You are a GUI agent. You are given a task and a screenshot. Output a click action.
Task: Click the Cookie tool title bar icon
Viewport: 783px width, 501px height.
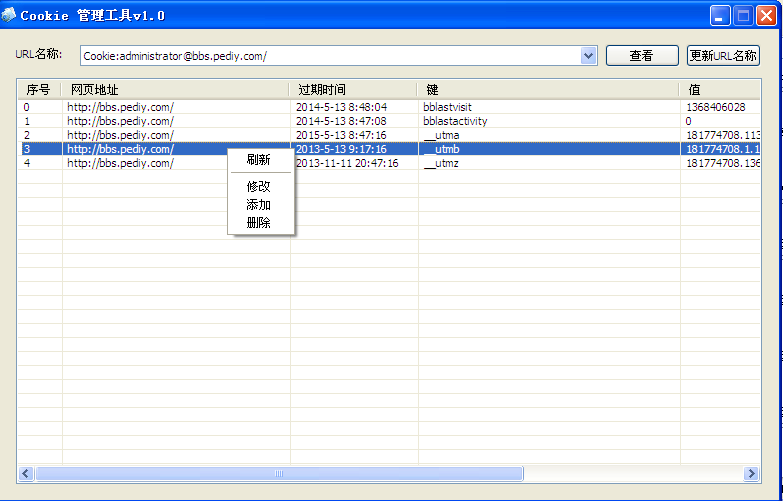point(8,15)
